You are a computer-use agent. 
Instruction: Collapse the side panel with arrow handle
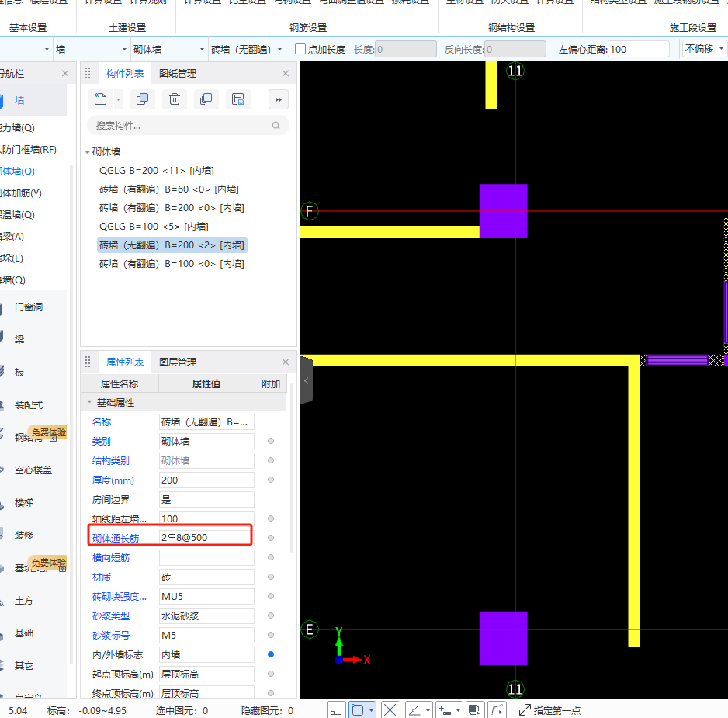pos(307,380)
